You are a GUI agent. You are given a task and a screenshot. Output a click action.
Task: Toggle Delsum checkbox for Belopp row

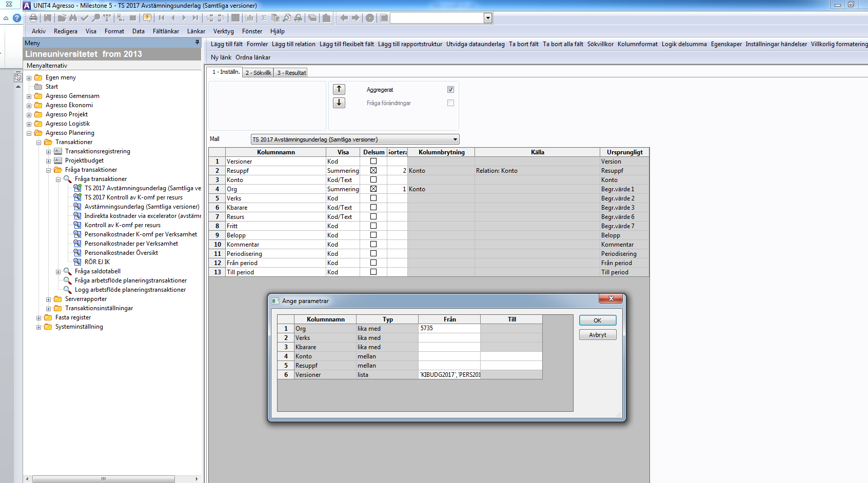[x=373, y=235]
